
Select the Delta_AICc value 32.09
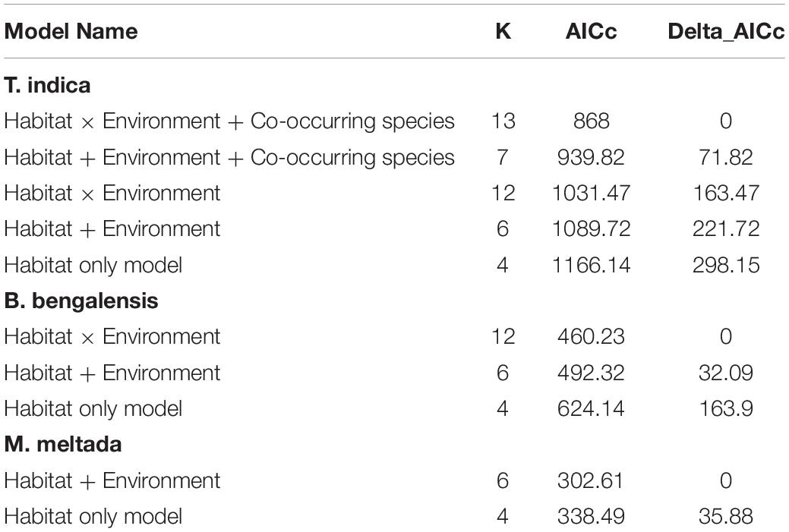[726, 373]
